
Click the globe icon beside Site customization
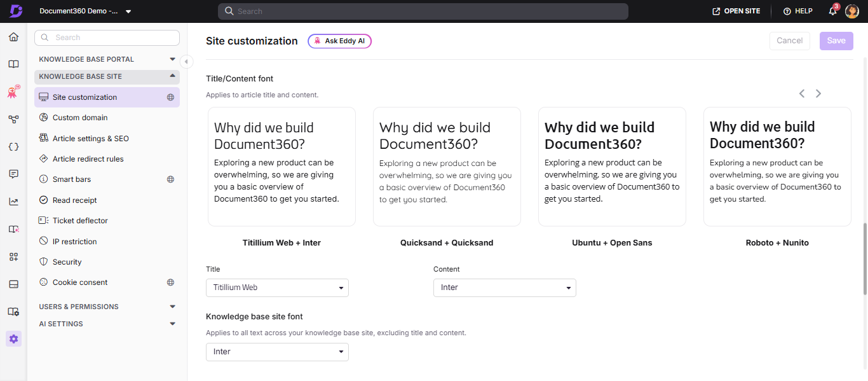pos(170,97)
